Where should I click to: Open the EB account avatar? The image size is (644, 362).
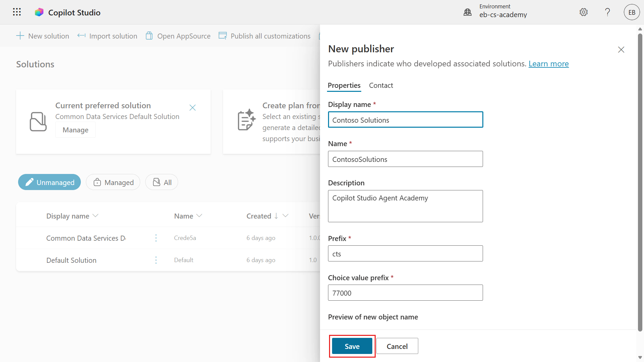(632, 12)
